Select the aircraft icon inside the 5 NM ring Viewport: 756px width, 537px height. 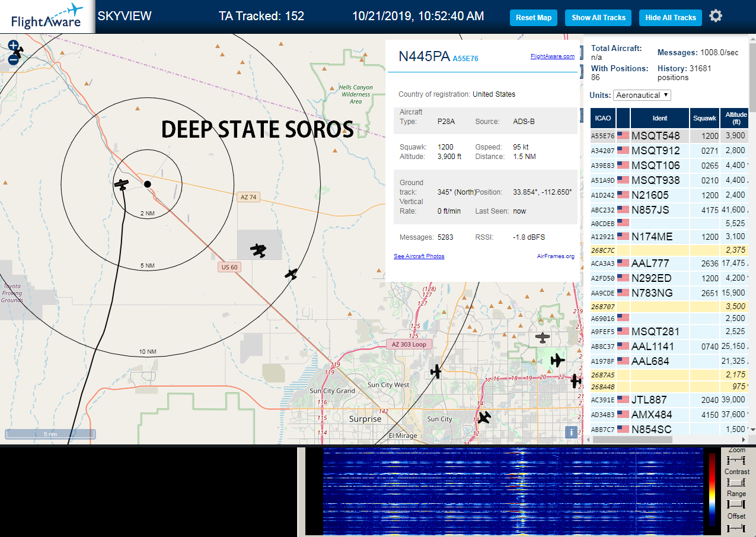tap(122, 185)
